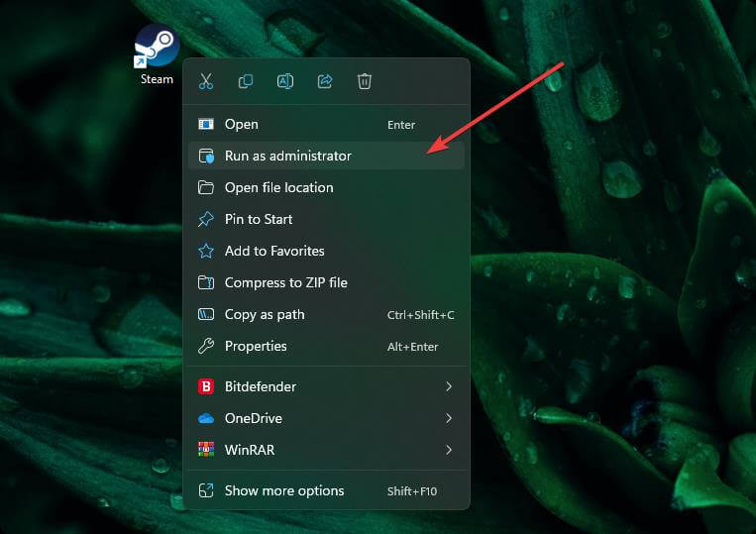Click the Shift+F10 shortcut text
The width and height of the screenshot is (756, 534).
(x=412, y=491)
